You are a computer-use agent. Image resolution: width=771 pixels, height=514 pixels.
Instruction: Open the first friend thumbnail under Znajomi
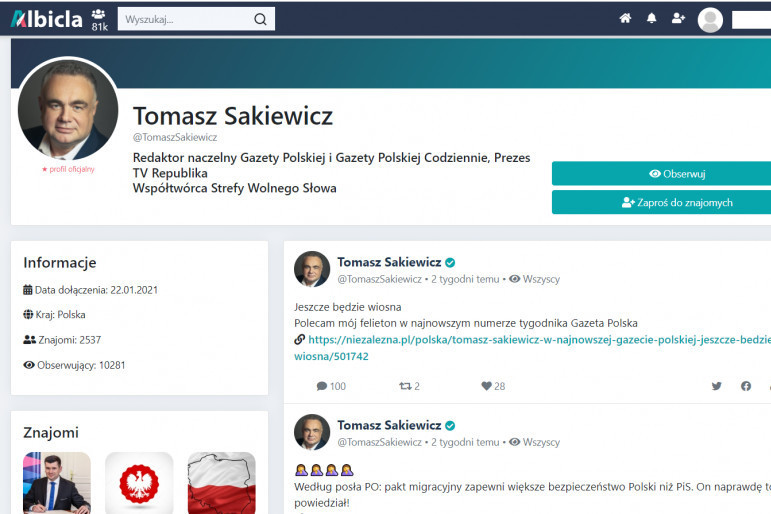click(57, 483)
